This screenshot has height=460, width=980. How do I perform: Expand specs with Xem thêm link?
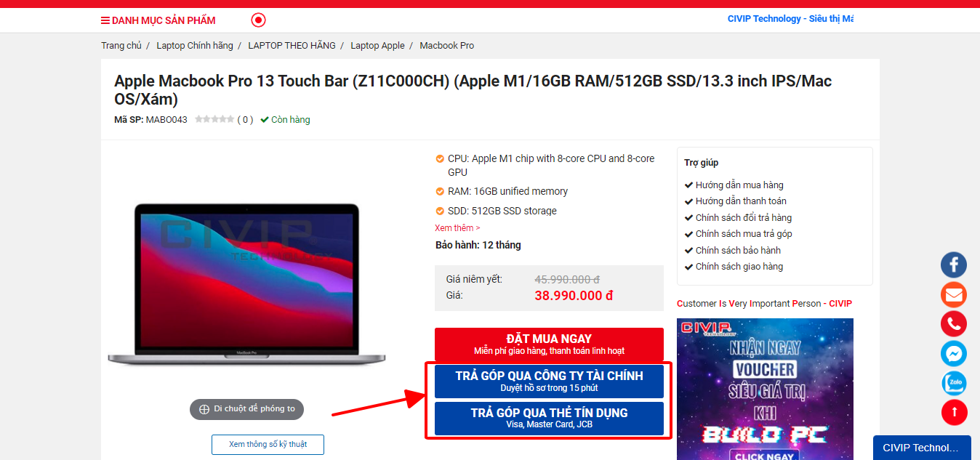coord(457,228)
